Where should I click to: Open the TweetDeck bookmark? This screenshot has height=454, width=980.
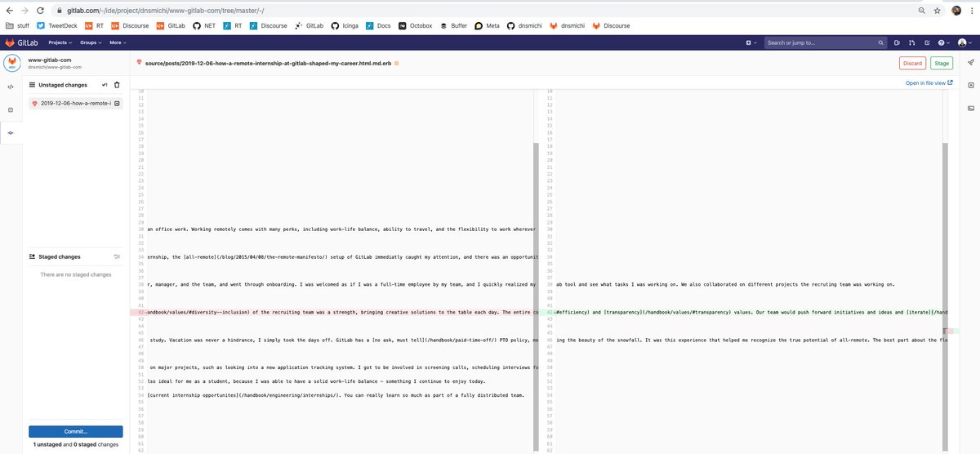coord(56,25)
